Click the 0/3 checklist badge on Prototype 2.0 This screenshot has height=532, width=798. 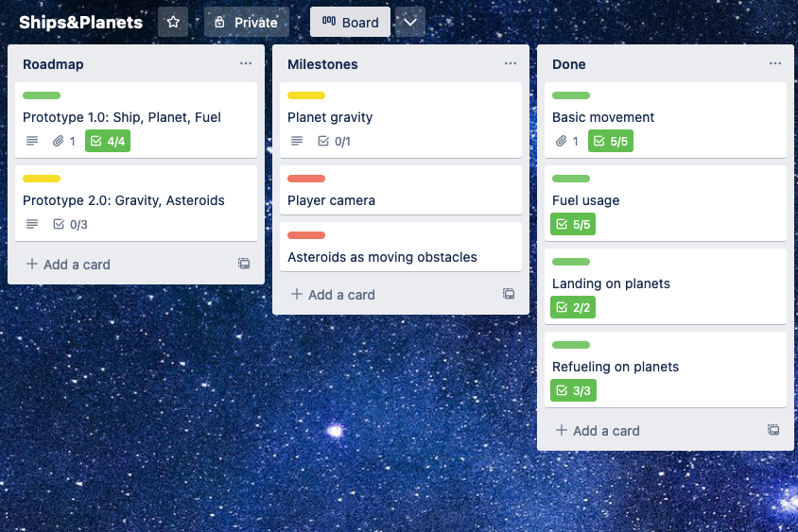pos(70,224)
